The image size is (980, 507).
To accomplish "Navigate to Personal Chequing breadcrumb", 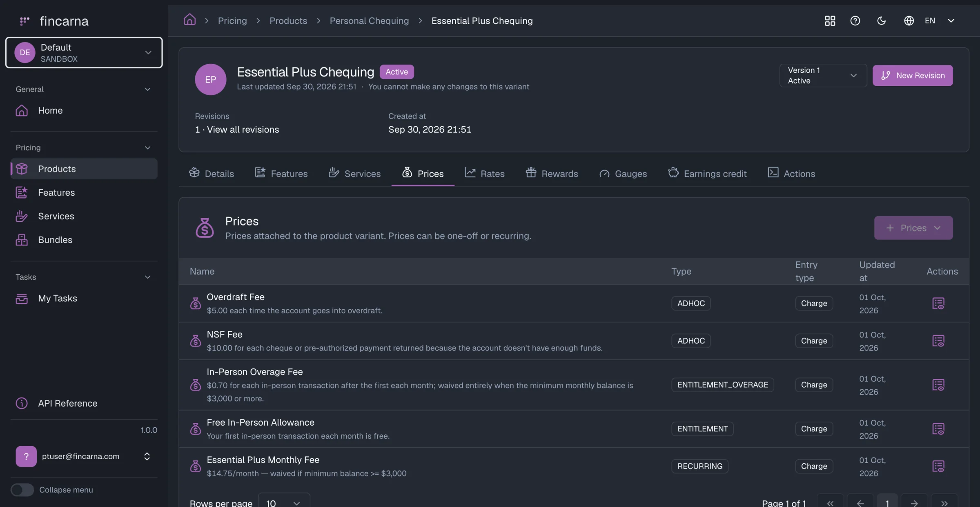I will click(x=369, y=20).
